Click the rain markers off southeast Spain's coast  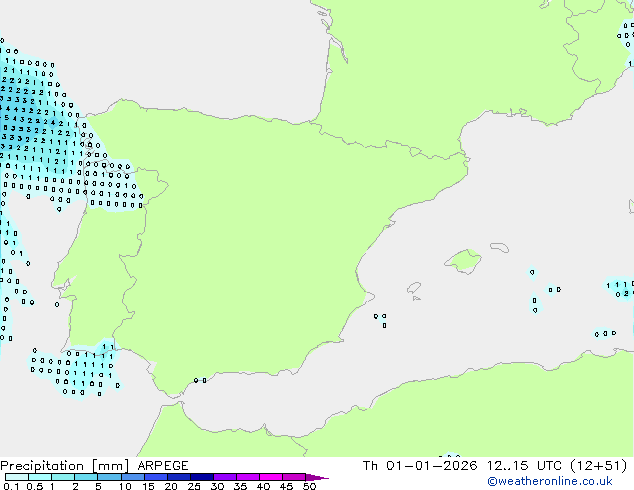(381, 320)
